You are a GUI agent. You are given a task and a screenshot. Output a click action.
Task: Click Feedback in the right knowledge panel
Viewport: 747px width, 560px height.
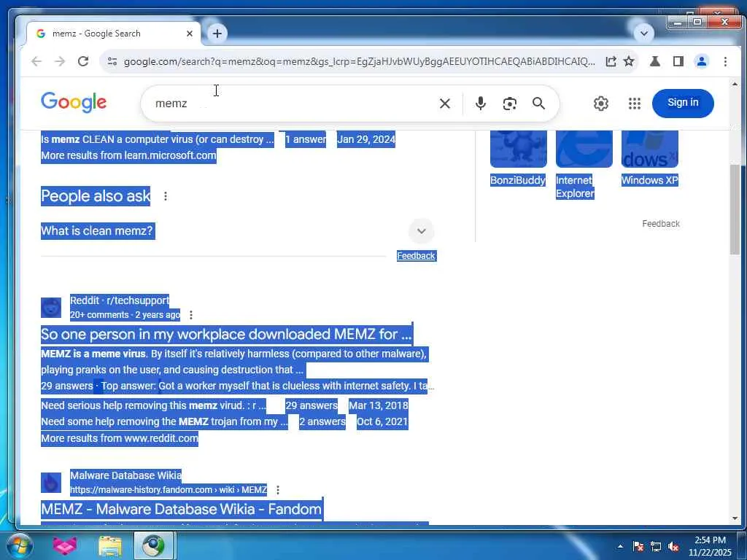coord(661,223)
